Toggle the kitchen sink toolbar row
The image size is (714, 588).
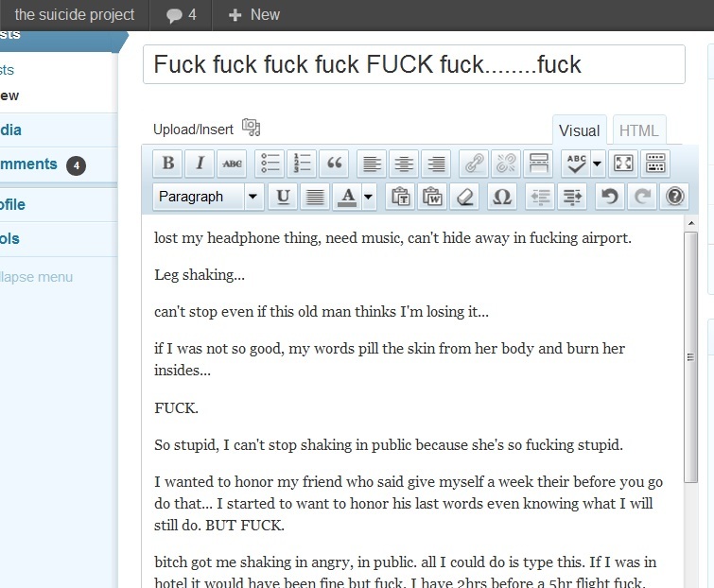click(x=655, y=163)
